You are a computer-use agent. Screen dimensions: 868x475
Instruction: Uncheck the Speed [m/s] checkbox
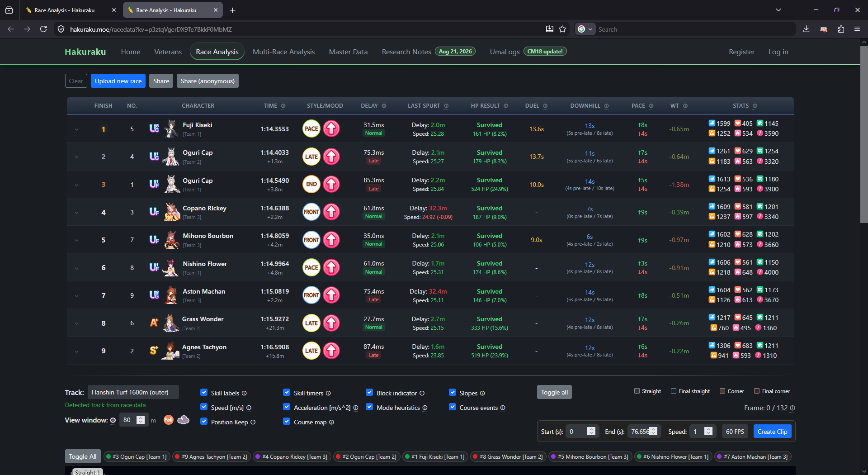204,407
